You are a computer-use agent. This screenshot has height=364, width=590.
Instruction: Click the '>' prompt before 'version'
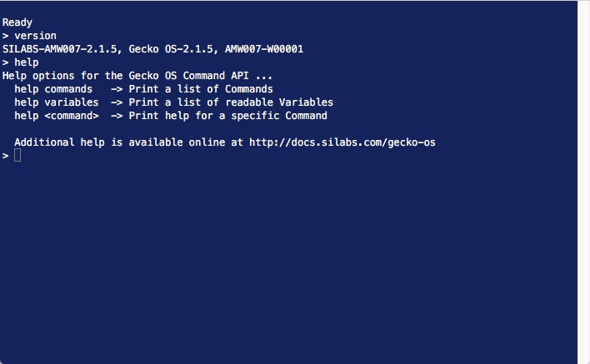(6, 36)
